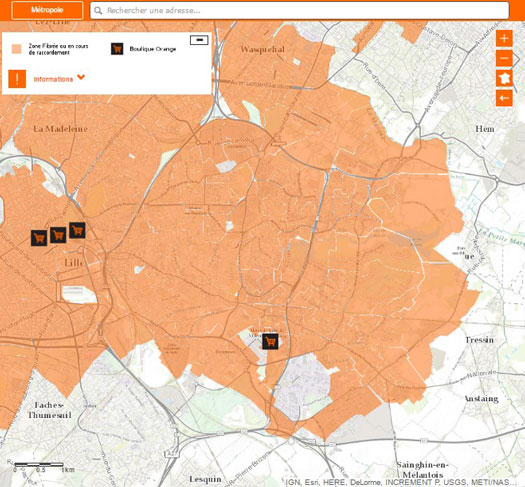Viewport: 525px width, 487px height.
Task: Zoom in with the plus button
Action: point(504,39)
